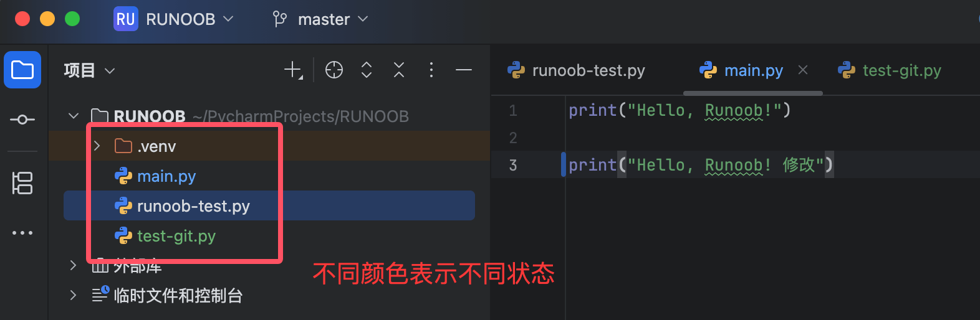Hide the project panel with minus icon
980x320 pixels.
(x=464, y=70)
